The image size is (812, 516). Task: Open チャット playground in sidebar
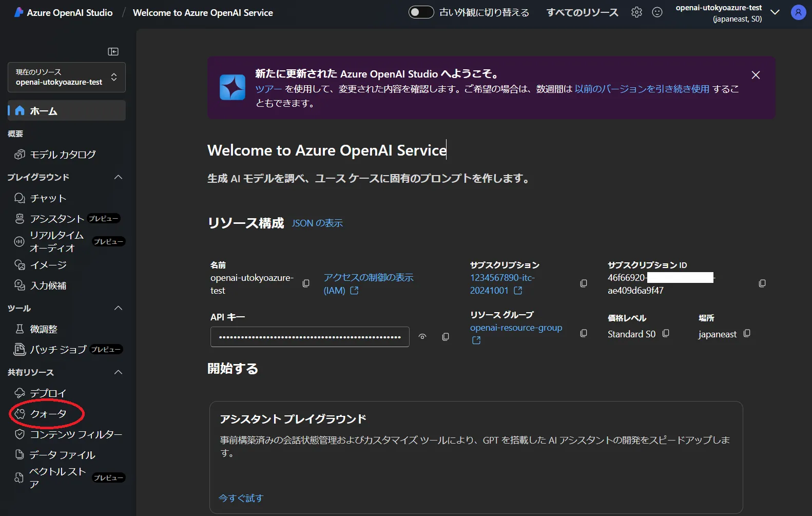click(48, 198)
